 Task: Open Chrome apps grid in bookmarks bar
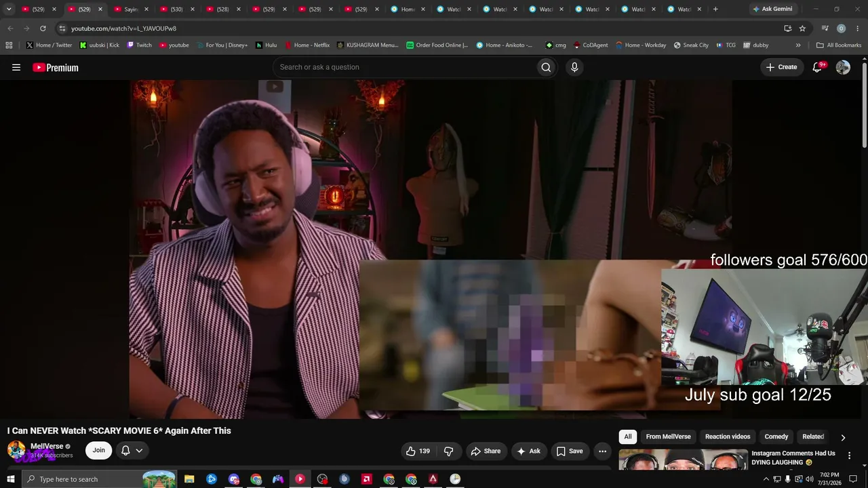(x=9, y=45)
